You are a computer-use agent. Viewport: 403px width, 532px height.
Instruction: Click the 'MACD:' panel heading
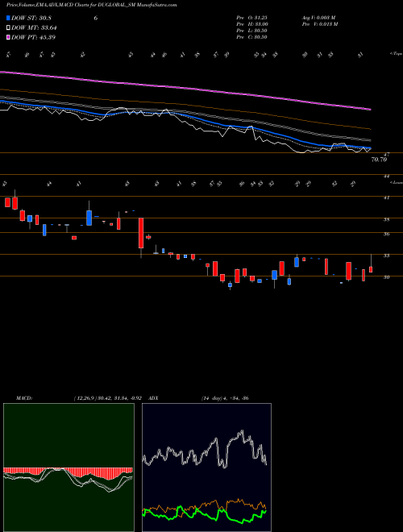(24, 398)
